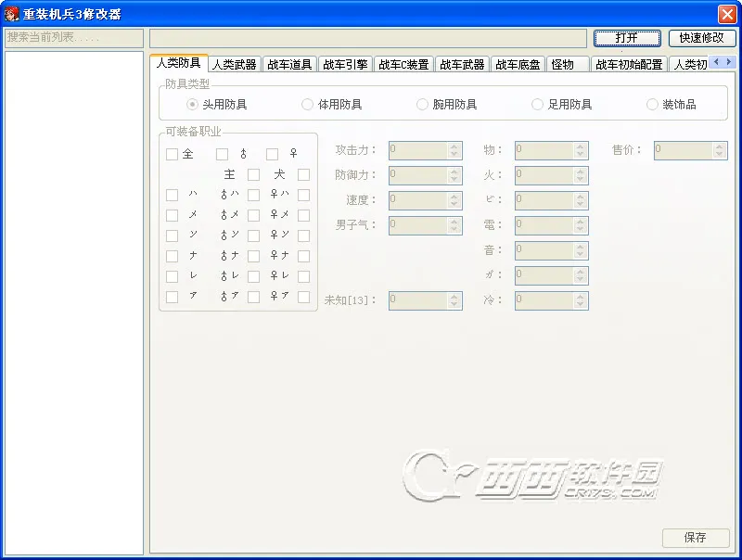Check the 犬 checkbox
The width and height of the screenshot is (742, 560).
tap(302, 173)
